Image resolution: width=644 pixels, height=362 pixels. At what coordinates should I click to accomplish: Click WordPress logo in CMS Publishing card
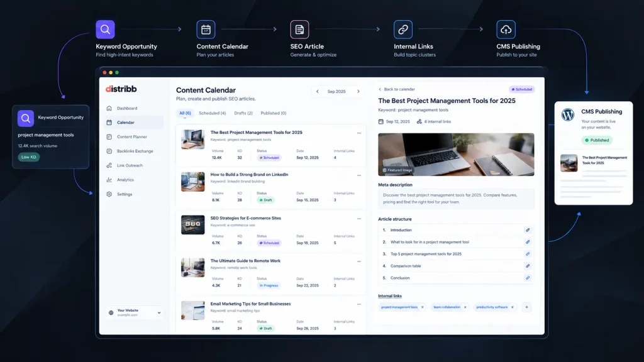568,115
